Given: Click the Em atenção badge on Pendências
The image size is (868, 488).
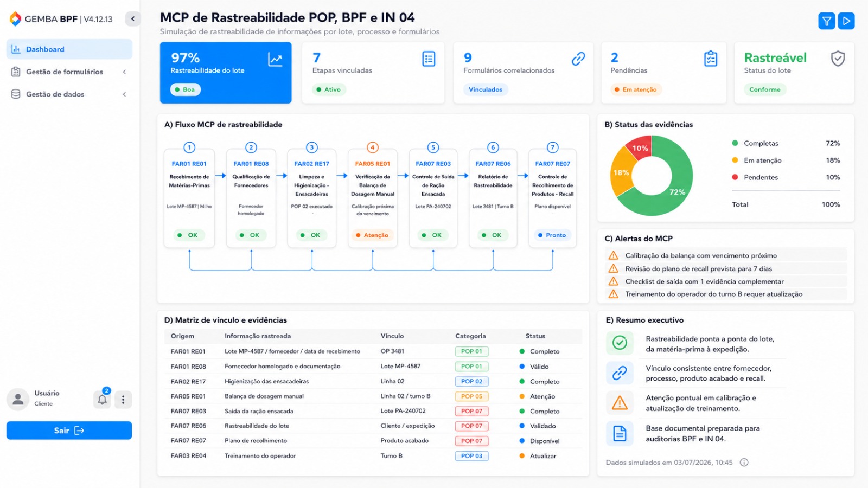Looking at the screenshot, I should (636, 89).
